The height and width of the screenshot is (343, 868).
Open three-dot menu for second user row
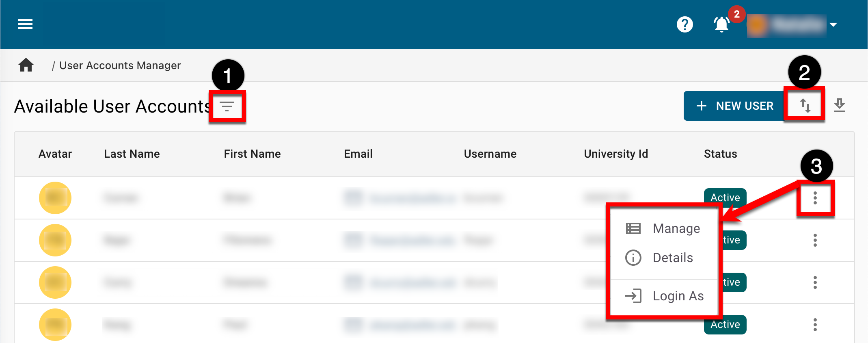coord(815,240)
